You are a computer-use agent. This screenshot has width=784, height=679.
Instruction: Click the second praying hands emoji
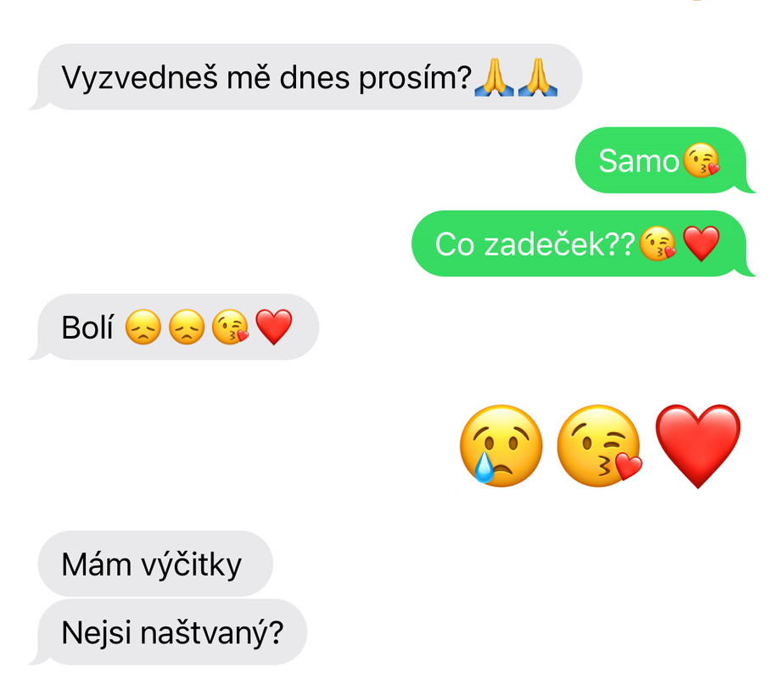point(537,77)
